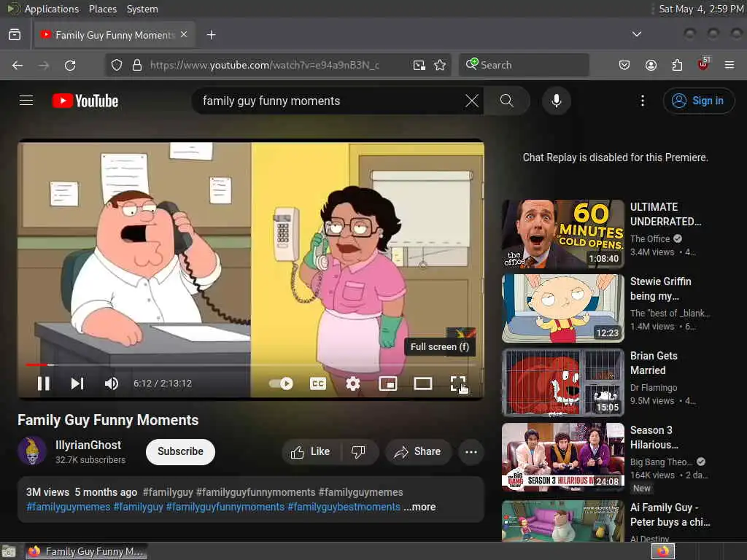The height and width of the screenshot is (560, 747).
Task: Open video settings gear
Action: coord(352,384)
